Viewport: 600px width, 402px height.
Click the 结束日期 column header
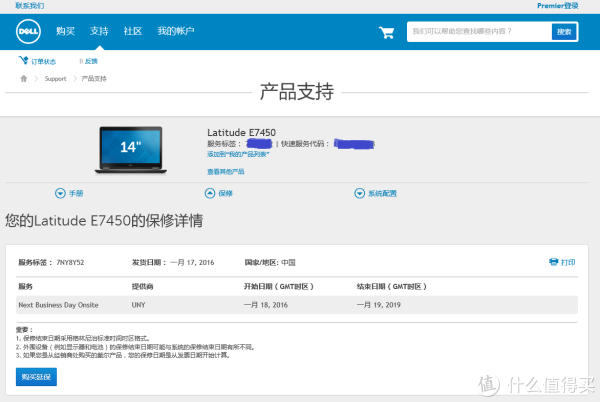pyautogui.click(x=391, y=286)
